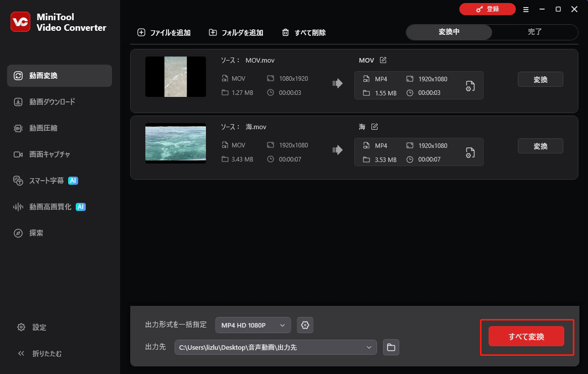Maximize the application window
588x374 pixels.
coord(558,9)
